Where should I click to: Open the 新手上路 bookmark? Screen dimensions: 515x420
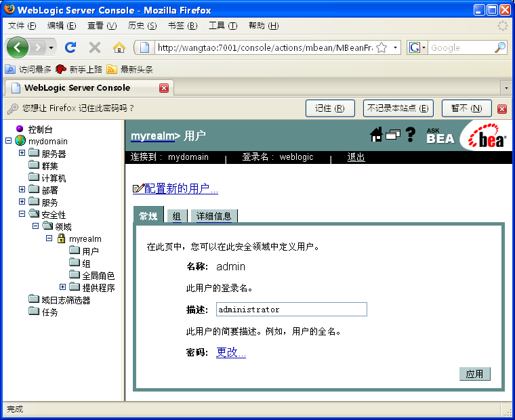79,69
